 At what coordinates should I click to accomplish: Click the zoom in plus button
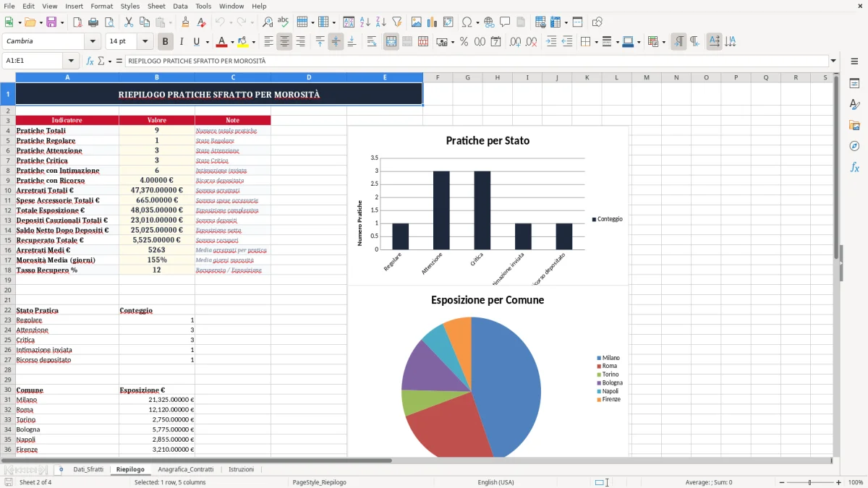pyautogui.click(x=839, y=482)
